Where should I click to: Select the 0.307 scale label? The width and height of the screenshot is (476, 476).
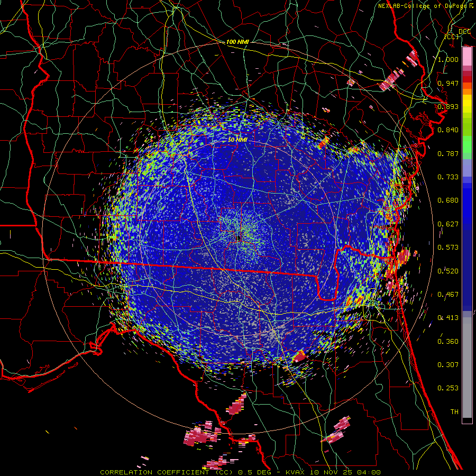pyautogui.click(x=448, y=365)
